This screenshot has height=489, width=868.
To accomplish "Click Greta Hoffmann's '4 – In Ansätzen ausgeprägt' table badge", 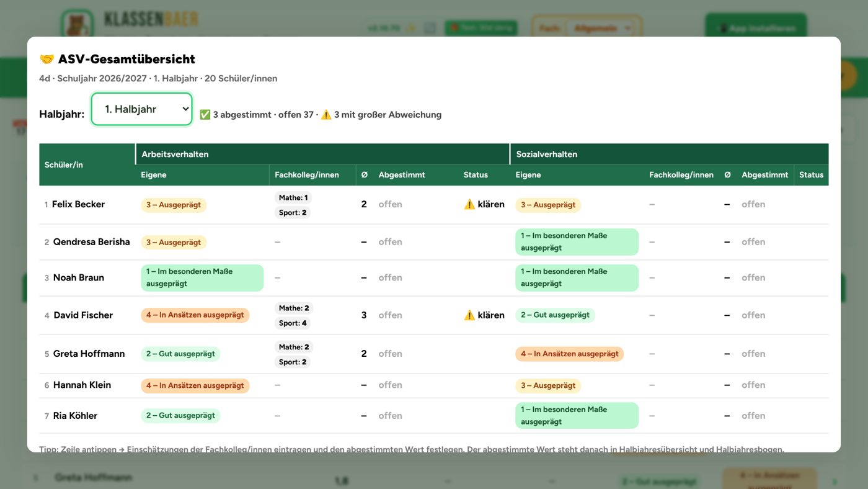I will pos(570,354).
